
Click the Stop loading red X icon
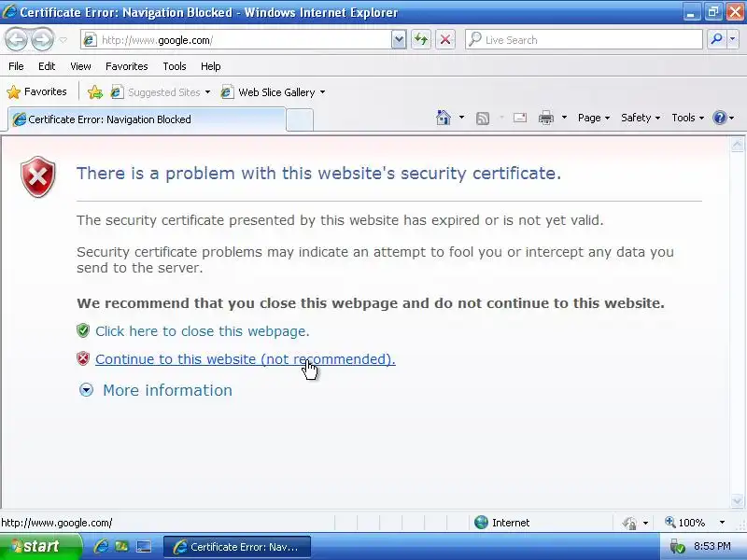point(445,40)
